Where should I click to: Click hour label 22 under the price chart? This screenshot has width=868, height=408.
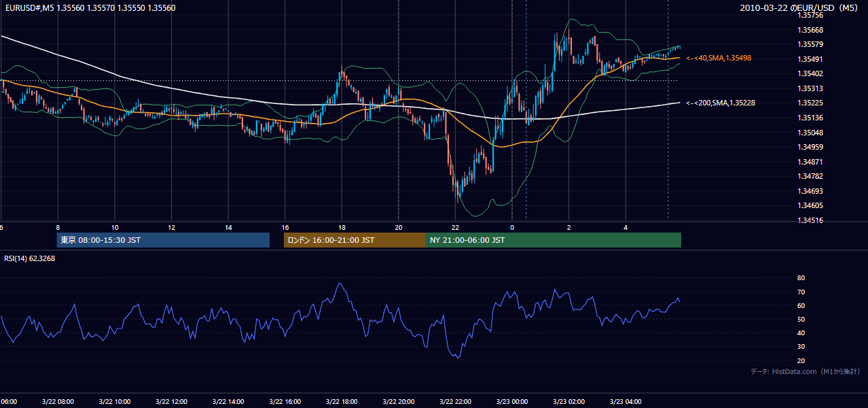455,227
